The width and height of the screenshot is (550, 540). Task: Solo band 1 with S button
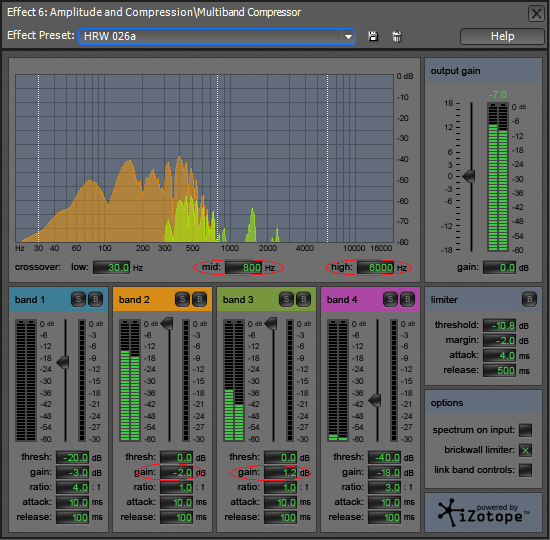tap(78, 299)
